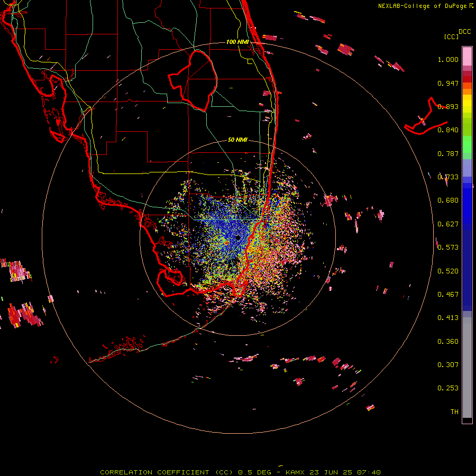Click the 0.520 scale value
The height and width of the screenshot is (476, 476).
tap(448, 271)
